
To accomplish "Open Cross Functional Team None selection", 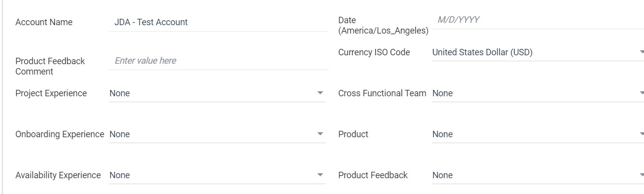I will click(x=538, y=93).
